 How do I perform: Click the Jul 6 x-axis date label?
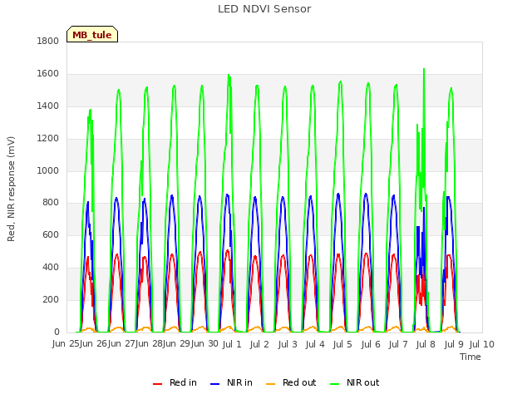[x=371, y=344]
